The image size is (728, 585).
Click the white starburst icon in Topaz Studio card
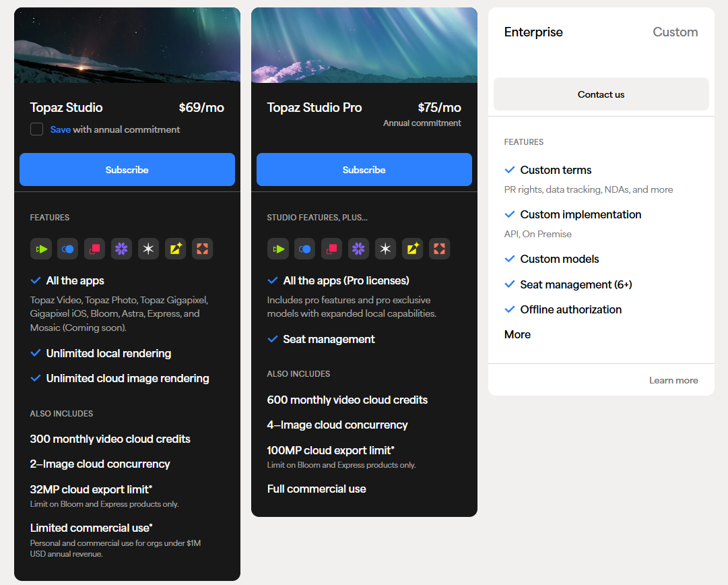click(x=149, y=249)
